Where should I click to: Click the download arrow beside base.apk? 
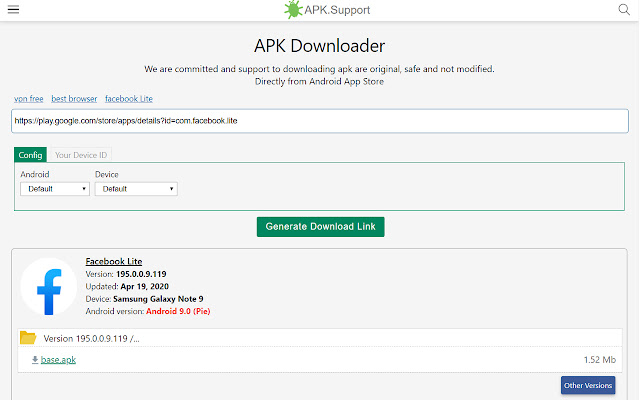pyautogui.click(x=35, y=360)
